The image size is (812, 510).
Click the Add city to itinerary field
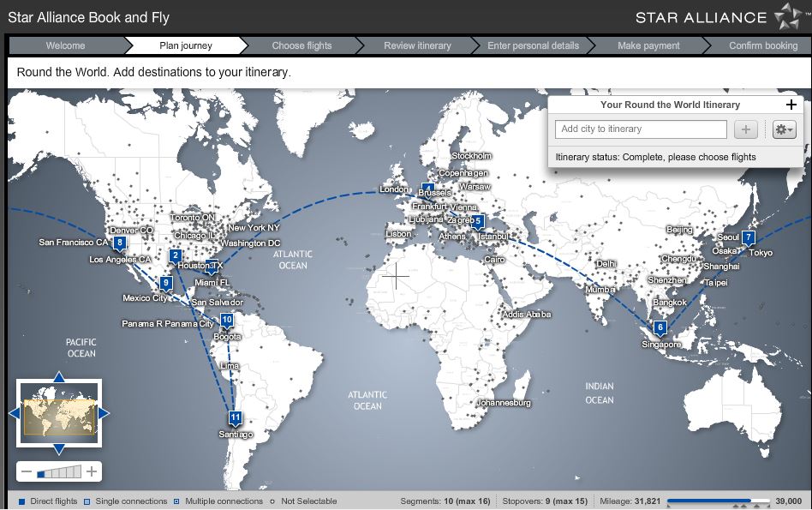(641, 129)
